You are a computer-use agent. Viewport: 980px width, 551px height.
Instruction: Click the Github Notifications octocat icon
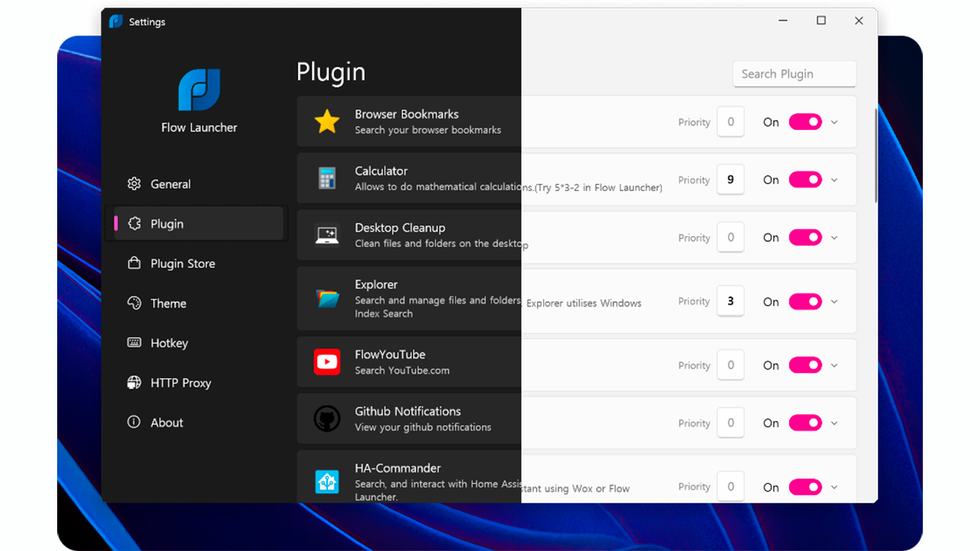click(x=326, y=419)
